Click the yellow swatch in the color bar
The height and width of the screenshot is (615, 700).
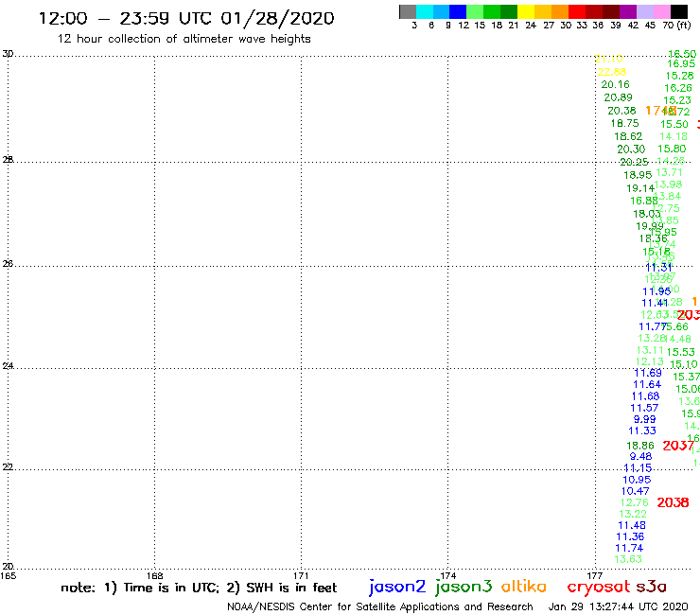click(525, 11)
